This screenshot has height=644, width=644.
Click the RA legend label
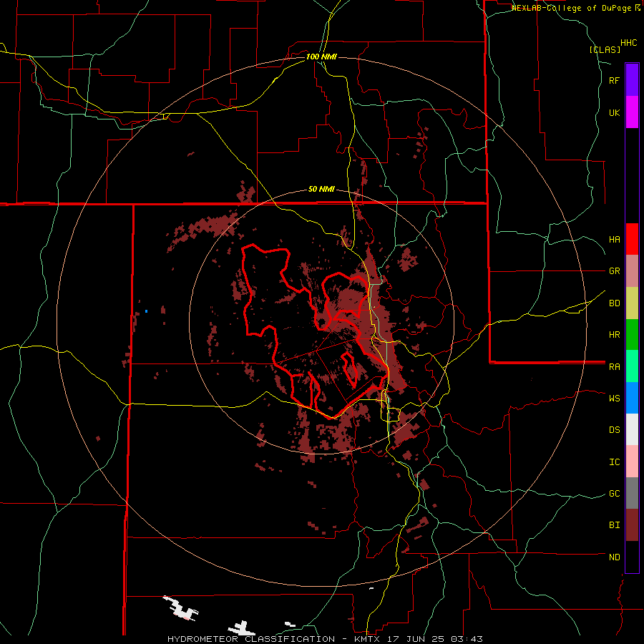tap(614, 366)
